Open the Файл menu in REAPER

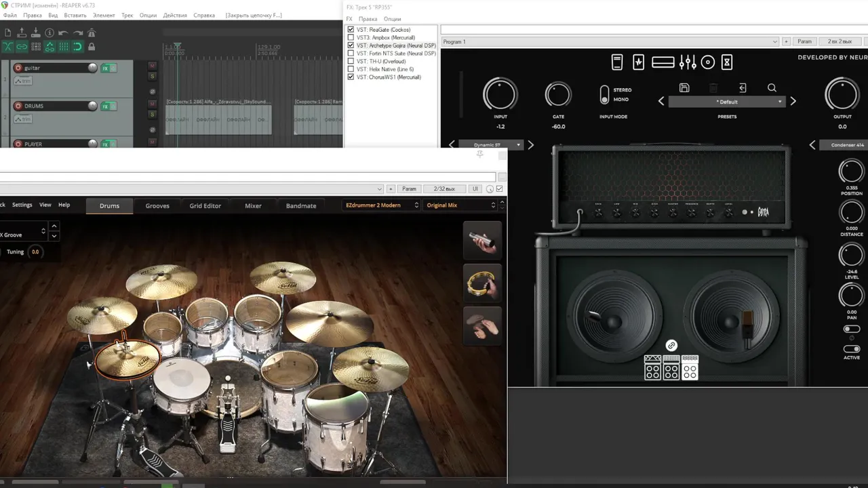pyautogui.click(x=10, y=15)
